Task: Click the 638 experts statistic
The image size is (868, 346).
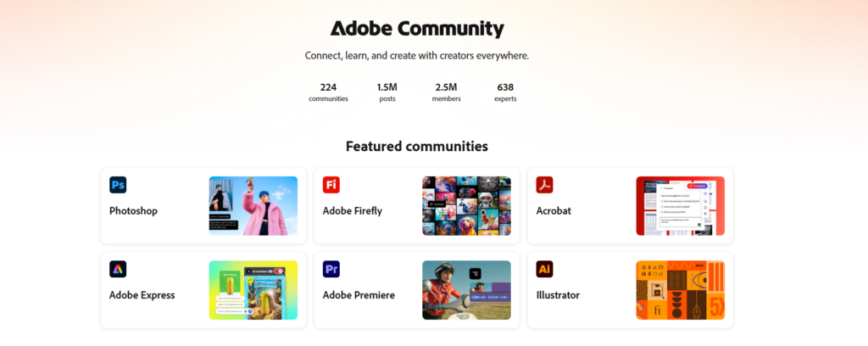Action: 505,92
